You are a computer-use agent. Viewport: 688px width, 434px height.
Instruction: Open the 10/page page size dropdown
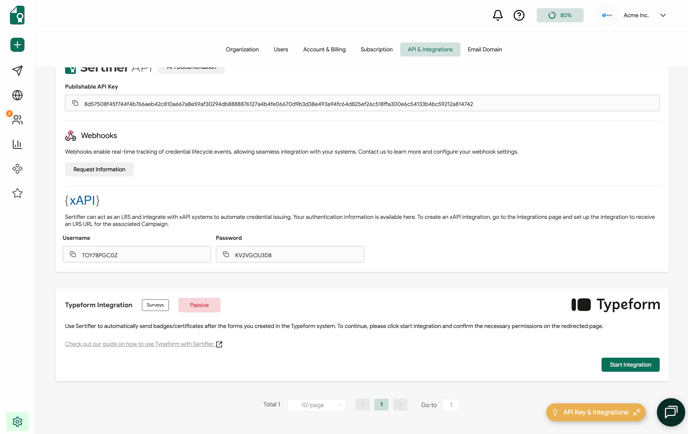click(x=316, y=405)
